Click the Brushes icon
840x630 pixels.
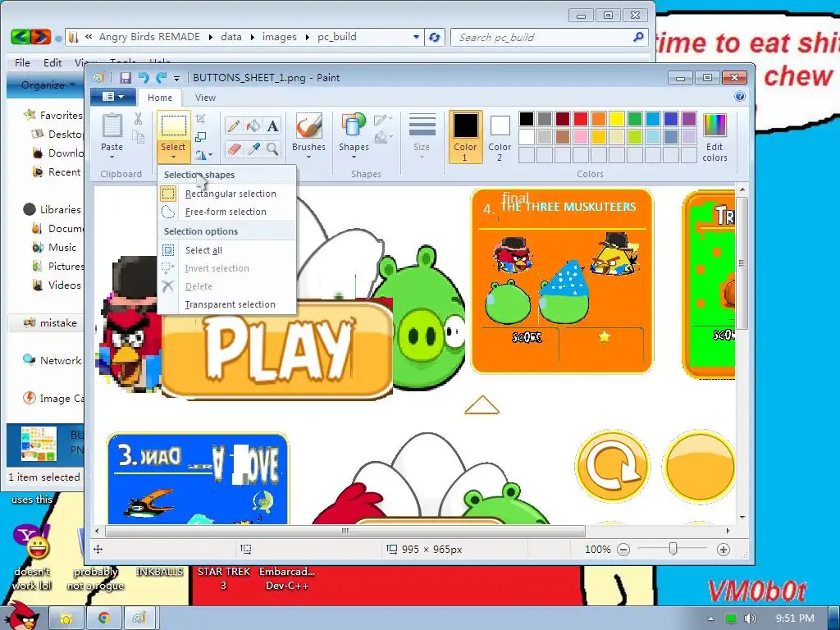pyautogui.click(x=309, y=126)
